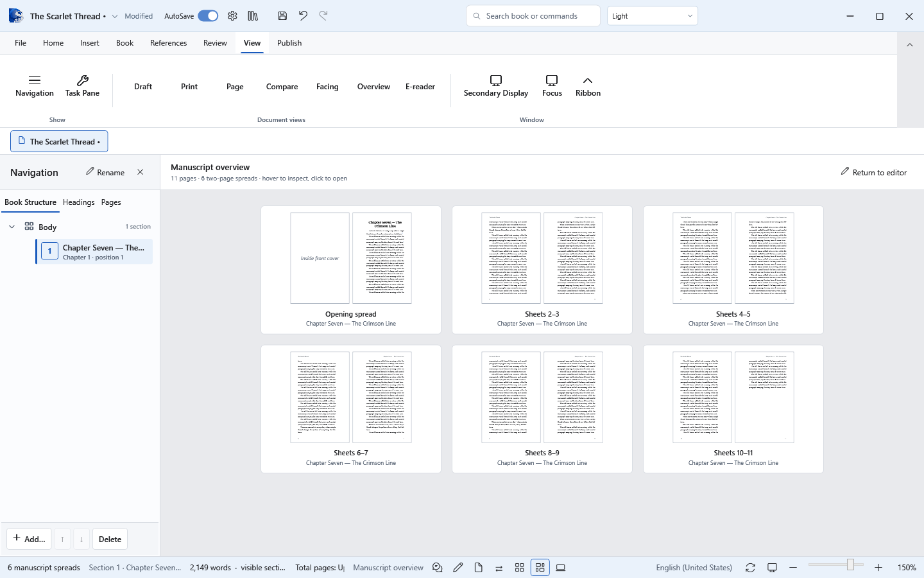Image resolution: width=924 pixels, height=578 pixels.
Task: Select the Facing document view
Action: [327, 87]
